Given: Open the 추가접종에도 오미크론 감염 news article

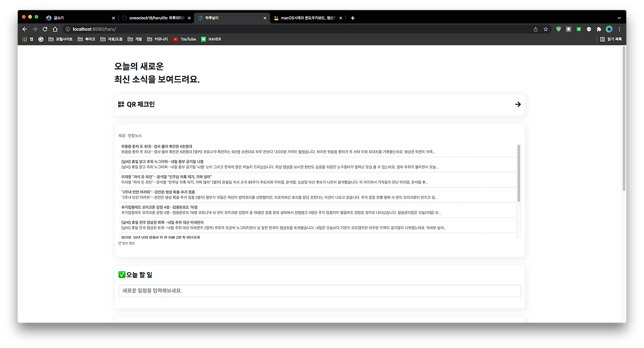Looking at the screenshot, I should (x=159, y=207).
